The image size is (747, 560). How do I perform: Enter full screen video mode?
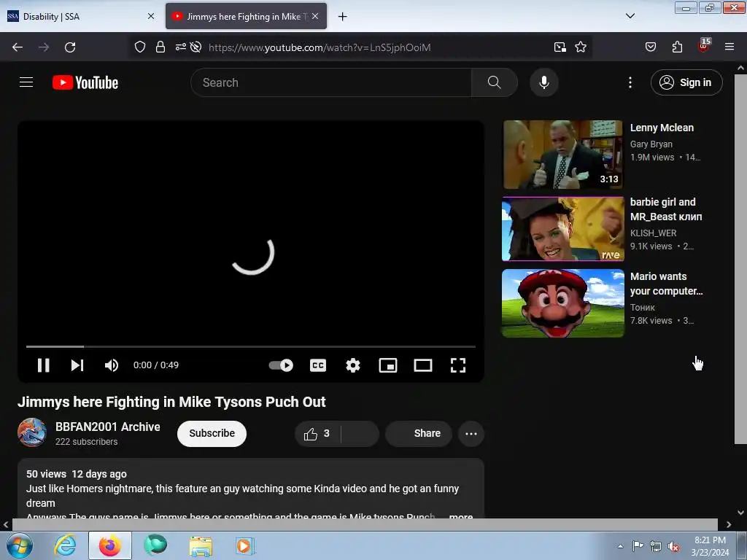[458, 365]
